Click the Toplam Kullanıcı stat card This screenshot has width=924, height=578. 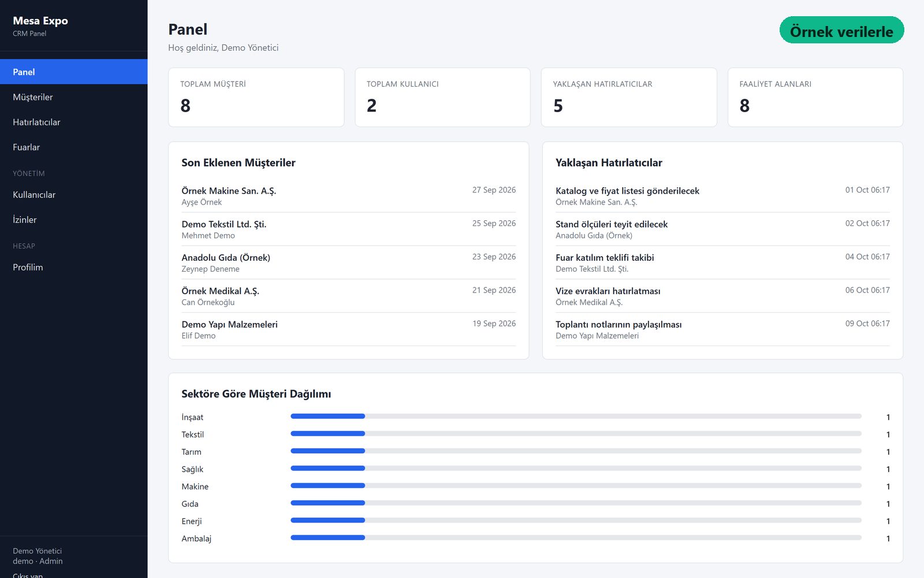442,97
